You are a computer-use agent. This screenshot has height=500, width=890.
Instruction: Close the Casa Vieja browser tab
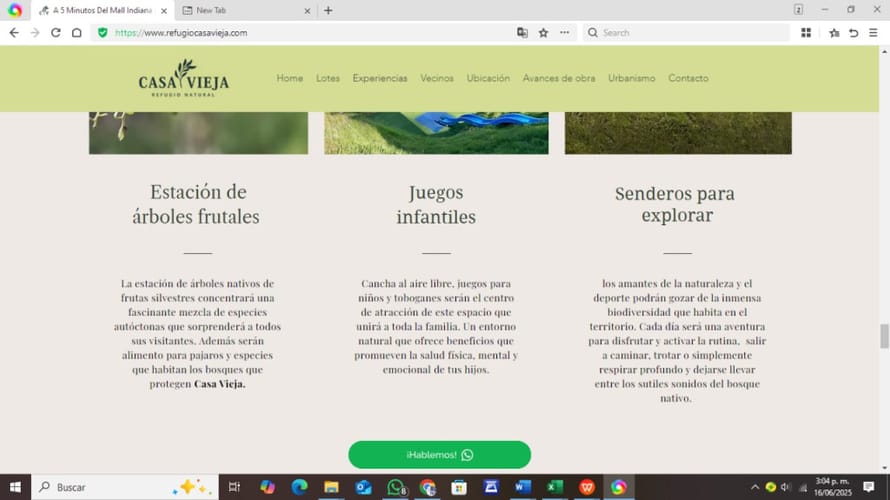[x=164, y=11]
